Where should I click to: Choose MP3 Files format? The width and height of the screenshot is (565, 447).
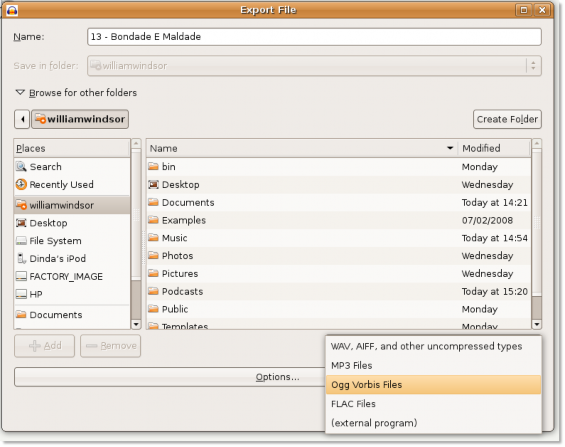point(433,365)
